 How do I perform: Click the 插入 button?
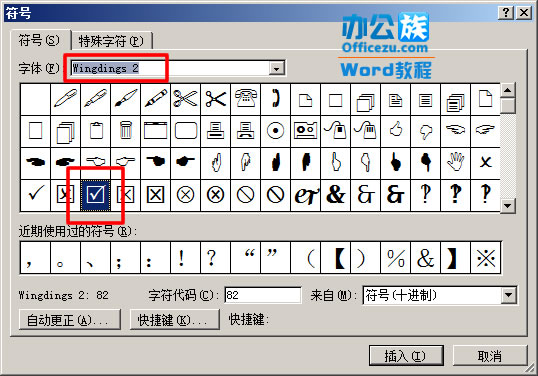[406, 356]
